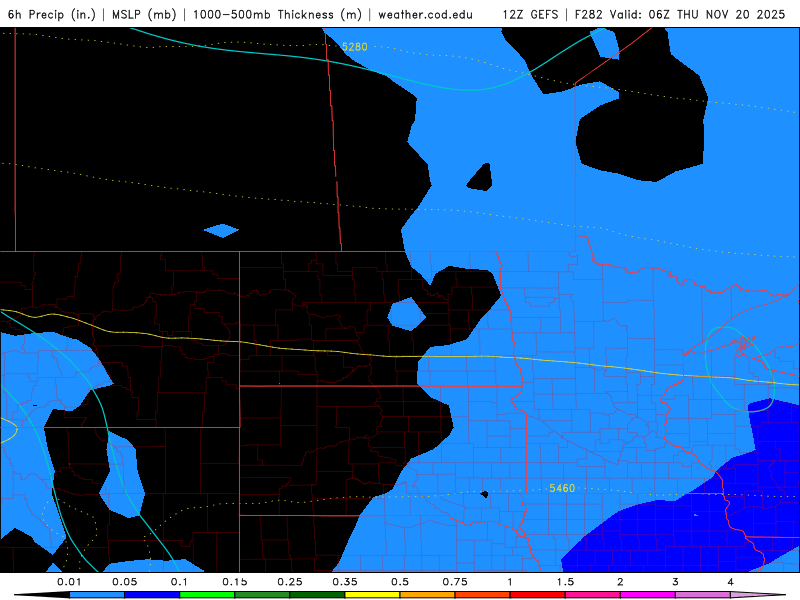Viewport: 800px width, 600px height.
Task: Click the weather.cod.edu text in the header
Action: (426, 15)
